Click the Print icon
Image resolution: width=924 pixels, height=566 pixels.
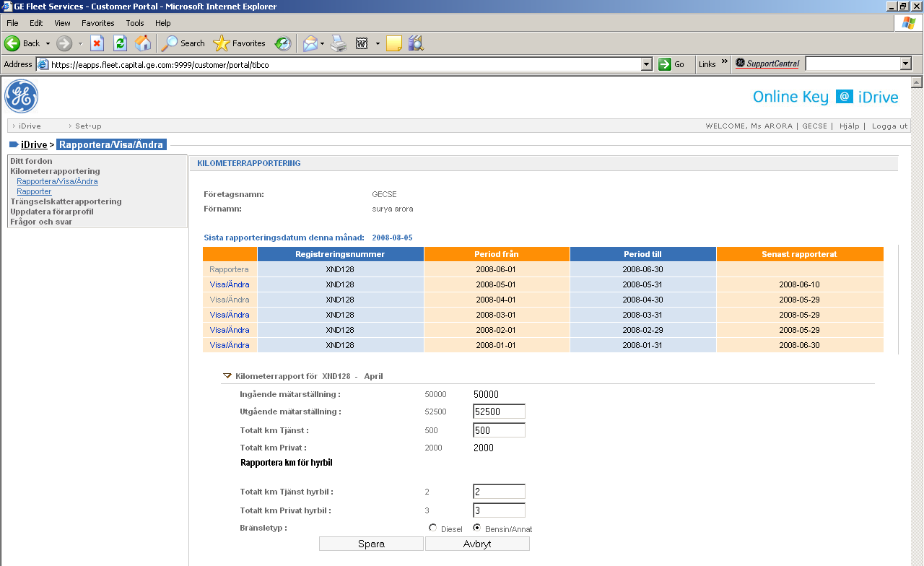[x=339, y=43]
